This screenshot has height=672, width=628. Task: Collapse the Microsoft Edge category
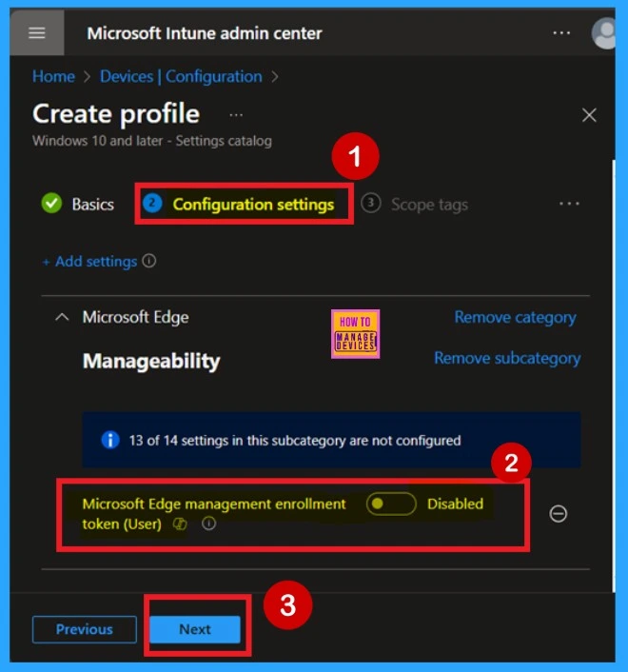(62, 317)
